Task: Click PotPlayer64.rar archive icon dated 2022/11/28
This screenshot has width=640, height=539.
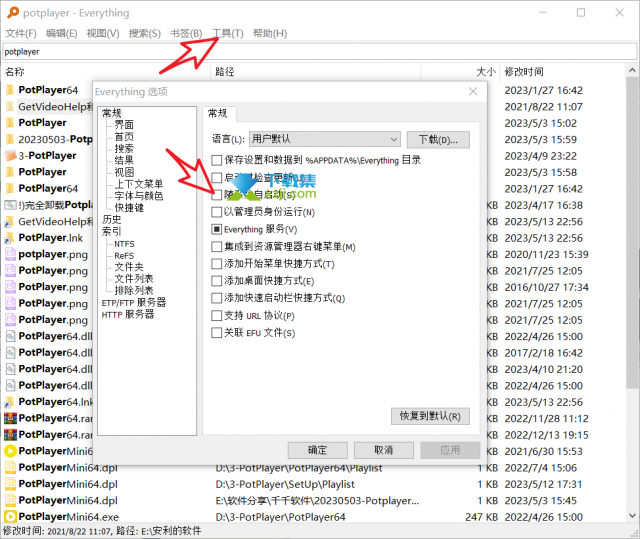Action: click(10, 418)
